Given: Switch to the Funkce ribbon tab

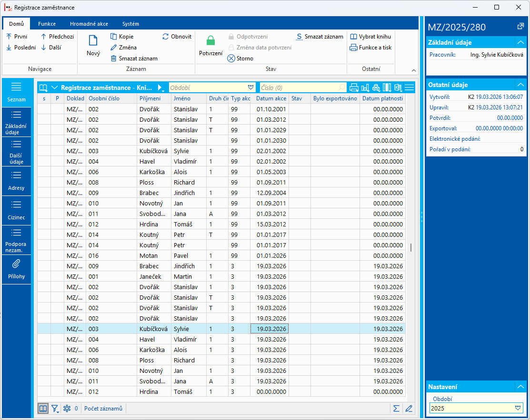Looking at the screenshot, I should point(47,24).
